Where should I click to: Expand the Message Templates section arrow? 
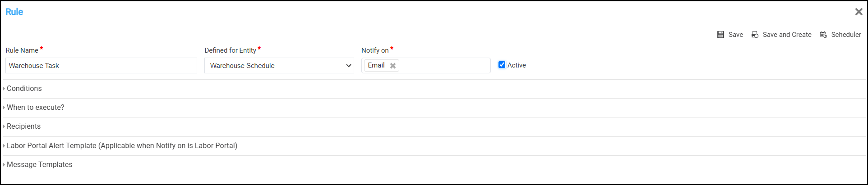click(4, 165)
